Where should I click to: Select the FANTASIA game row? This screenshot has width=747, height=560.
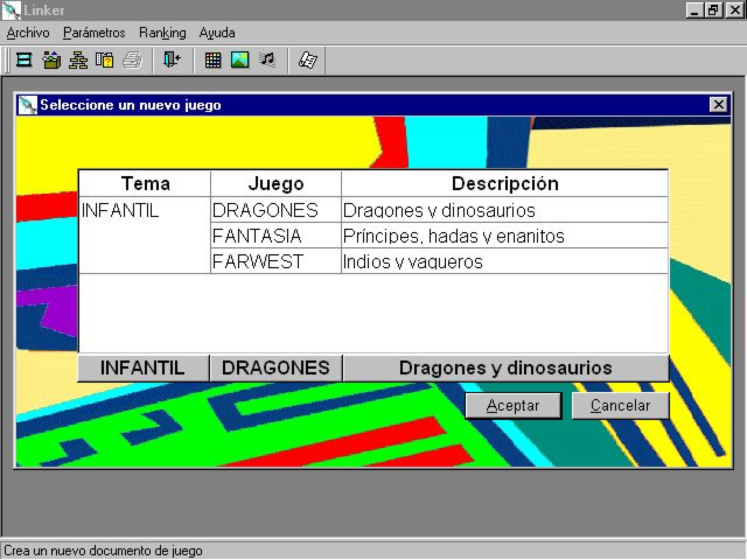257,236
